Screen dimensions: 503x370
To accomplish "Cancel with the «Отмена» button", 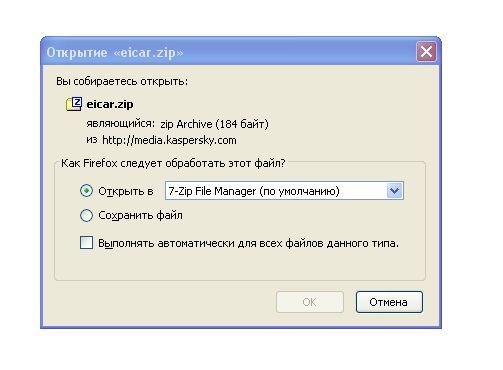I will pyautogui.click(x=389, y=302).
